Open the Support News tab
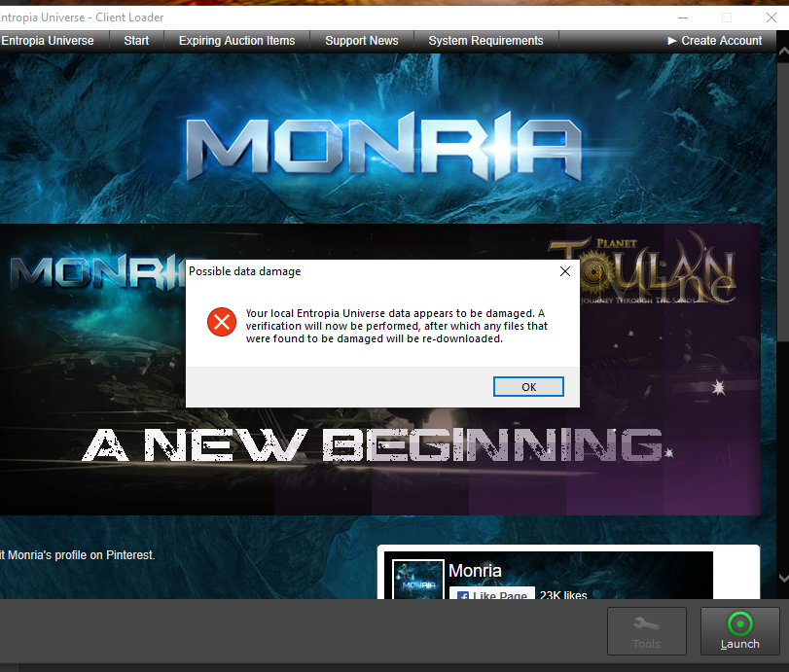Screen dimensions: 789x672 click(x=362, y=41)
